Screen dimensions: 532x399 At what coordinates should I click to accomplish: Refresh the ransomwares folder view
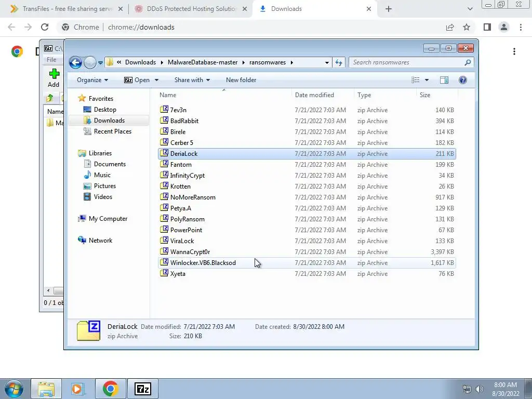tap(339, 62)
